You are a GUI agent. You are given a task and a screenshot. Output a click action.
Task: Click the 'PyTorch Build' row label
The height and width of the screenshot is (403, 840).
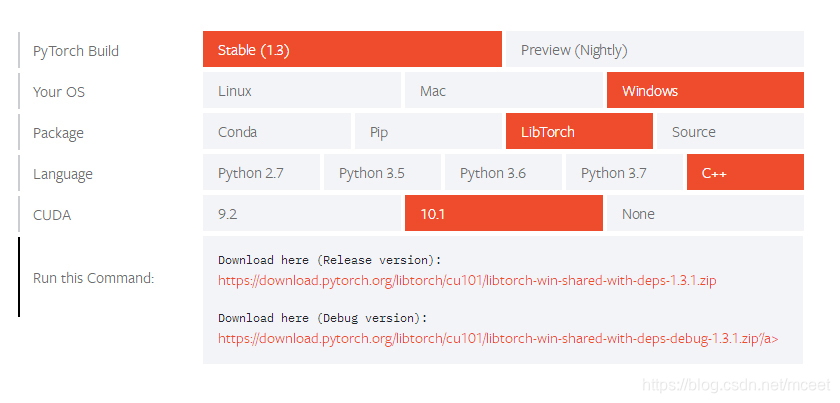point(76,51)
